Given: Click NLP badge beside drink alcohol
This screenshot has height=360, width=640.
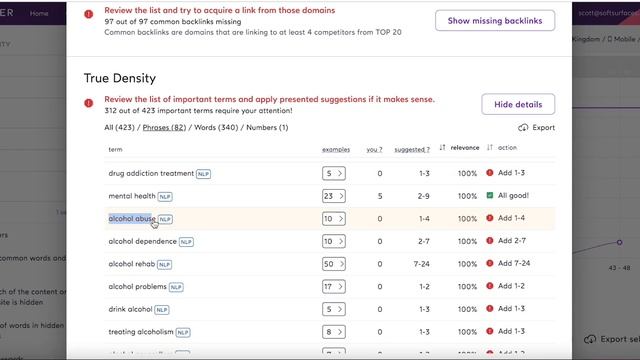Looking at the screenshot, I should click(x=162, y=310).
